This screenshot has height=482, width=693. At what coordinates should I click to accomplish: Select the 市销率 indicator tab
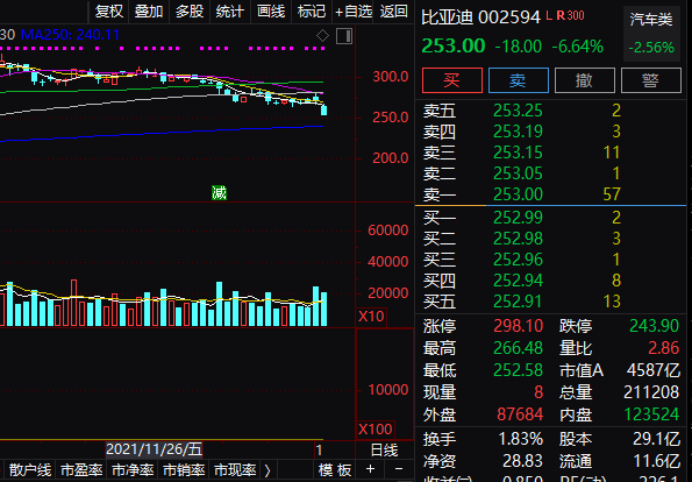tap(184, 470)
